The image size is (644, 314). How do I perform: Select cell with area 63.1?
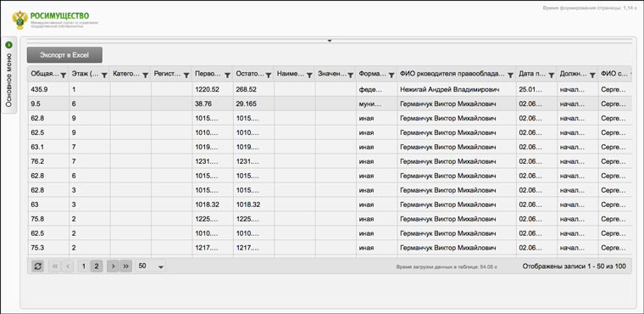tap(48, 147)
